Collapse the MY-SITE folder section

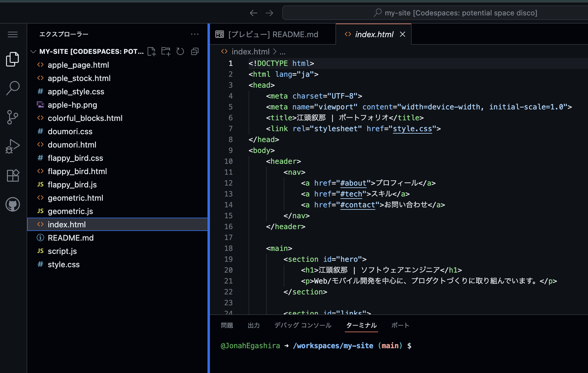click(x=33, y=52)
